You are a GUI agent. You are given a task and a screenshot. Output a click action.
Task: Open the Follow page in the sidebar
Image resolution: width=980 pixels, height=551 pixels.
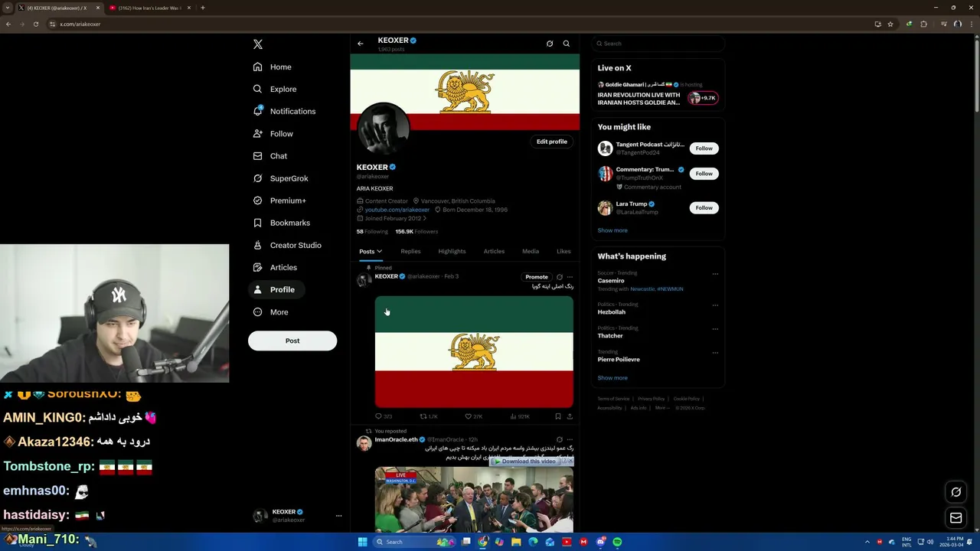pos(273,134)
